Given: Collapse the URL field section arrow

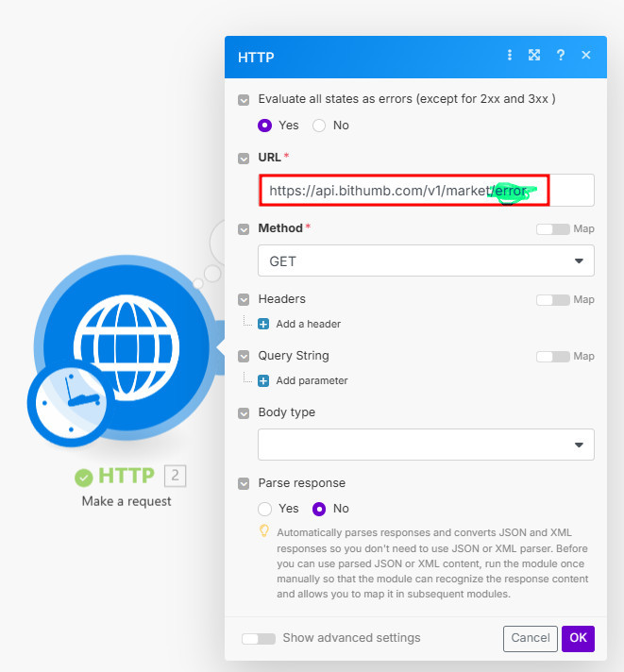Looking at the screenshot, I should [245, 158].
